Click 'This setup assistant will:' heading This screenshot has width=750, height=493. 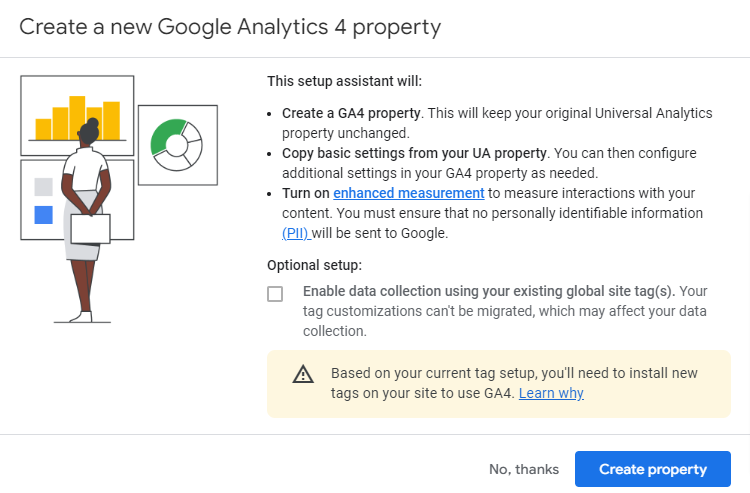pos(344,82)
